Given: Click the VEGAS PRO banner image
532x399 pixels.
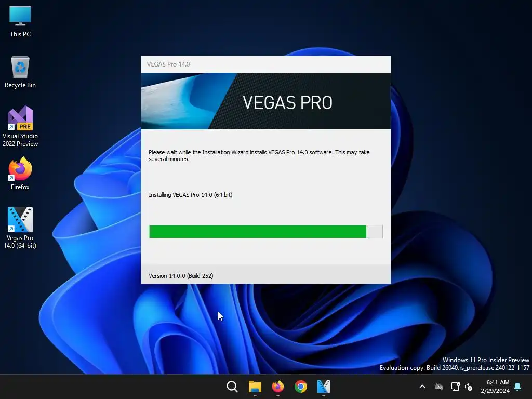Looking at the screenshot, I should click(266, 101).
